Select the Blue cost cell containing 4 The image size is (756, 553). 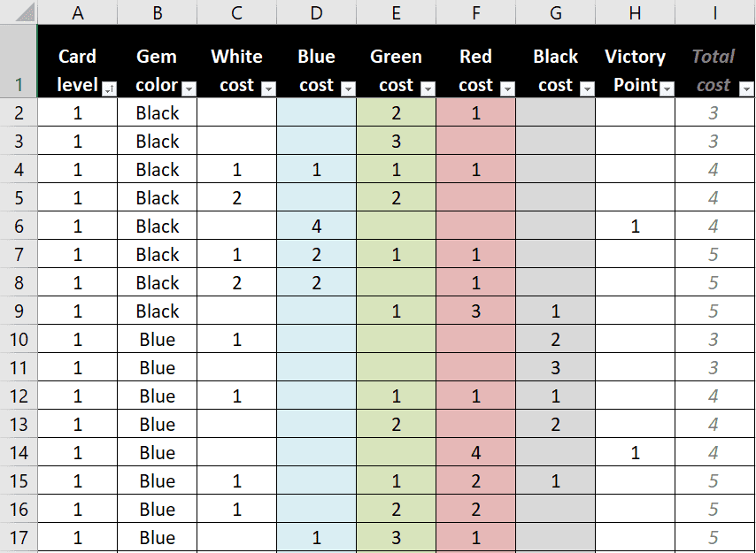316,227
